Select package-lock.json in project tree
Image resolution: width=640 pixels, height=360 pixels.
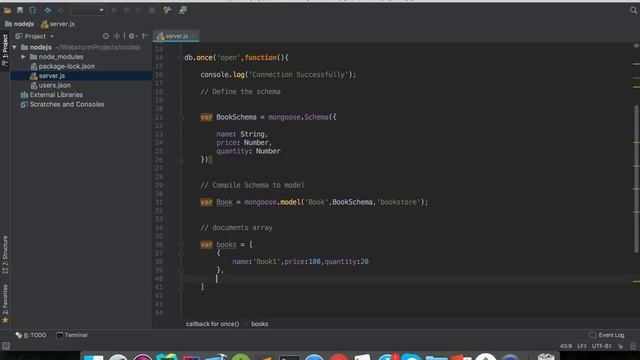(62, 66)
